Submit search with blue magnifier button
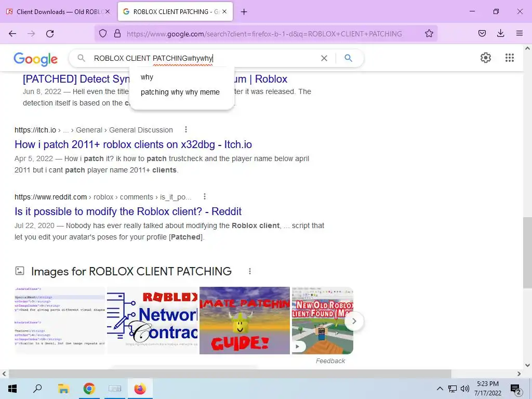The width and height of the screenshot is (532, 399). (349, 58)
